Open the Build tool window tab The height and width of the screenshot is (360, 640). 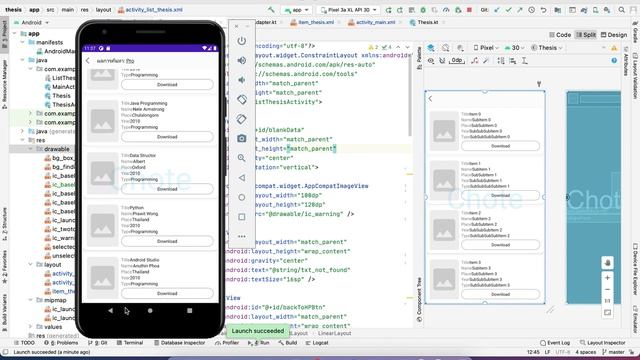pos(288,343)
